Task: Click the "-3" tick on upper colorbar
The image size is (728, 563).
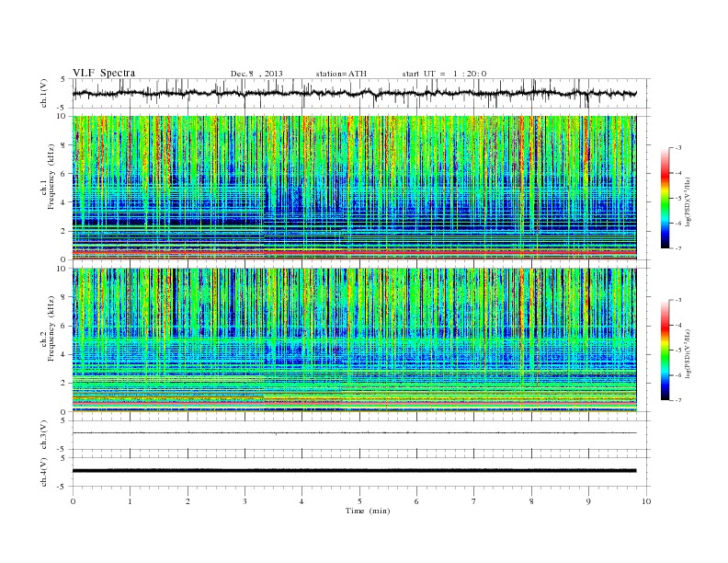Action: [677, 148]
